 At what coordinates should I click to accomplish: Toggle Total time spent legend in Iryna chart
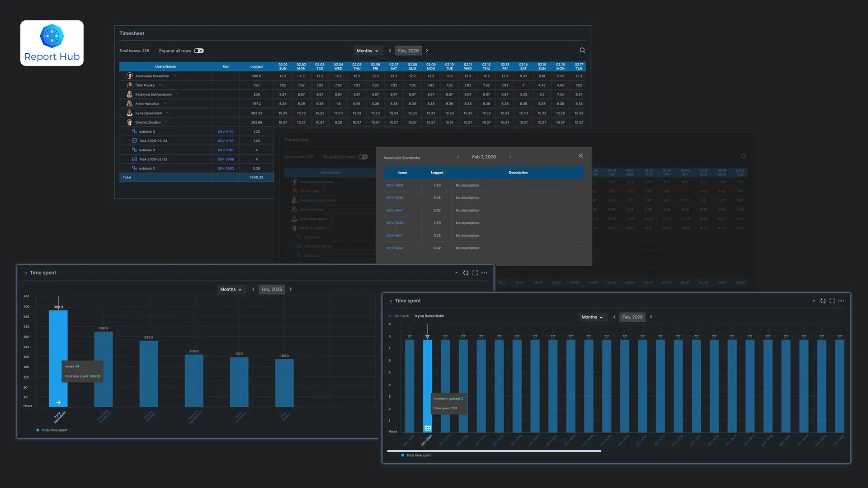416,455
